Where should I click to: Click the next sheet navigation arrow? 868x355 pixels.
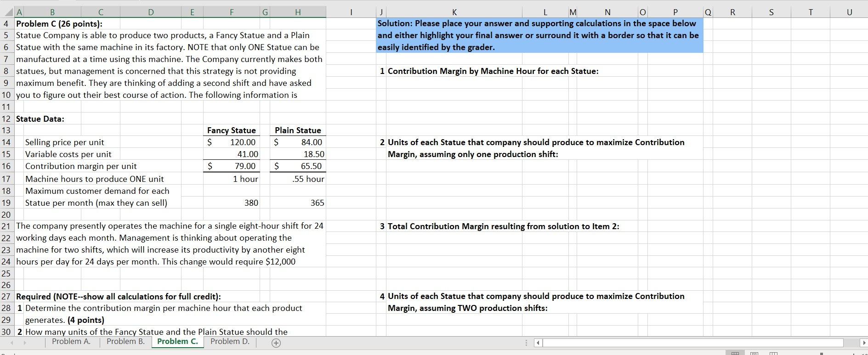(x=25, y=343)
